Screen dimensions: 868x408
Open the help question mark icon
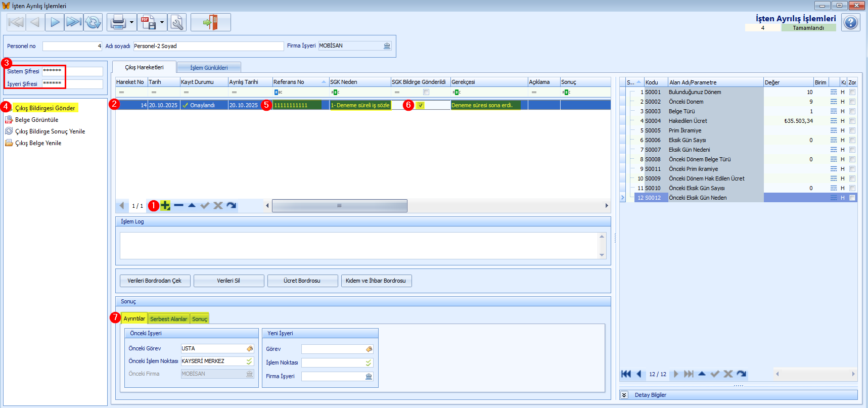tap(851, 22)
